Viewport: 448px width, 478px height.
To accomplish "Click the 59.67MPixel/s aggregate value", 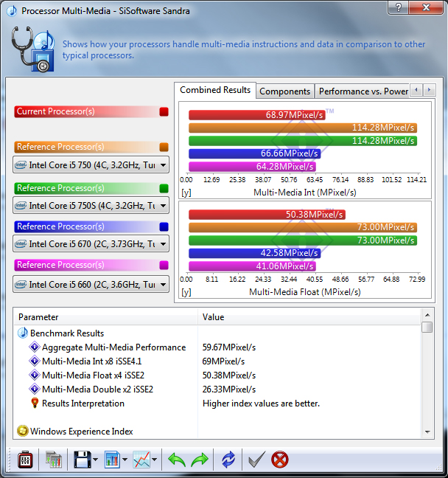I will coord(229,347).
